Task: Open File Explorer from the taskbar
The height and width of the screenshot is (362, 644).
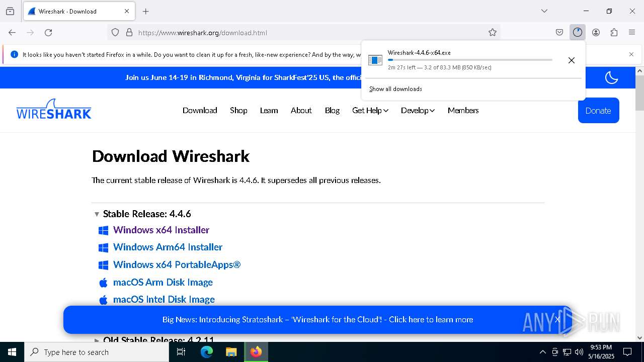Action: [x=231, y=352]
